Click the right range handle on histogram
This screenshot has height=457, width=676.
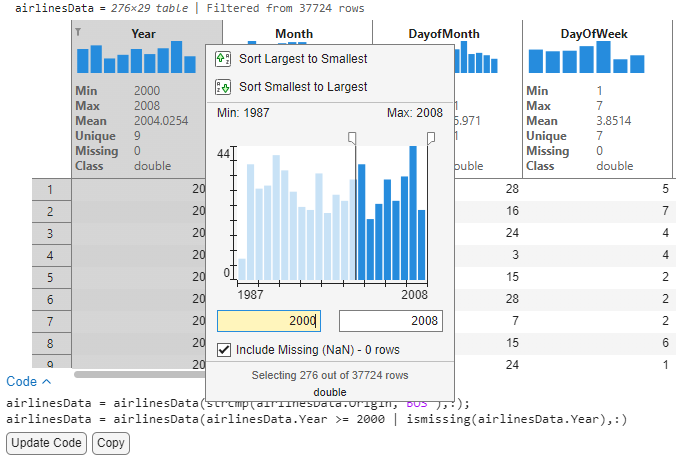pos(431,137)
